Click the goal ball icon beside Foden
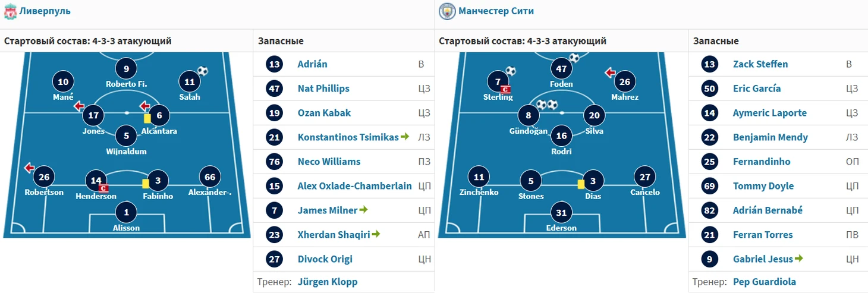This screenshot has width=868, height=293. click(574, 58)
